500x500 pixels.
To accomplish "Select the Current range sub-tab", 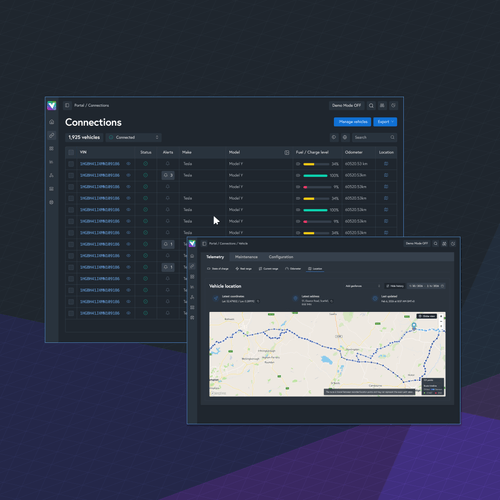I will (268, 269).
